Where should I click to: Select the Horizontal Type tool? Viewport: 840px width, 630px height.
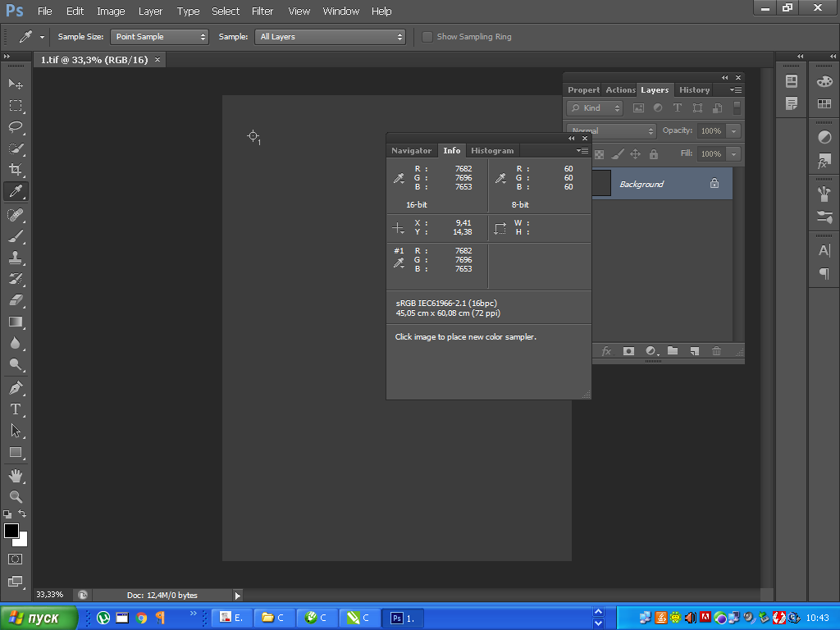[16, 409]
